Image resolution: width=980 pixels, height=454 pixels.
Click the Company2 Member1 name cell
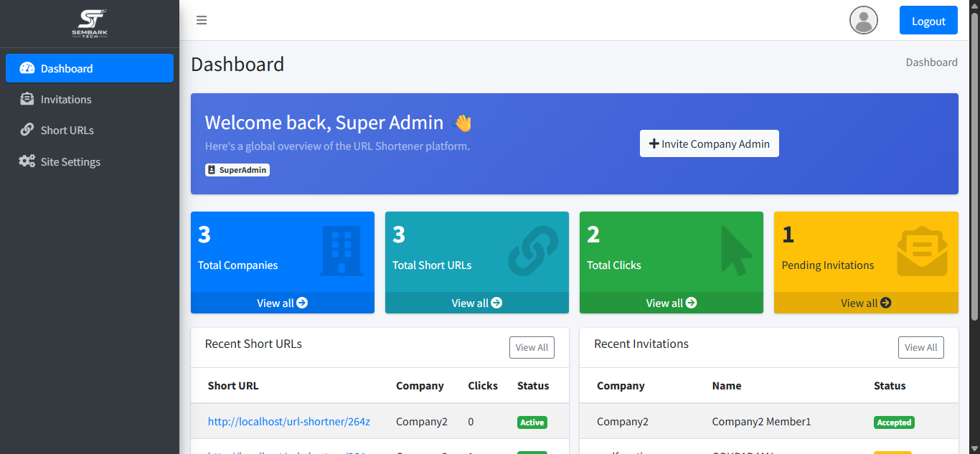click(x=762, y=422)
